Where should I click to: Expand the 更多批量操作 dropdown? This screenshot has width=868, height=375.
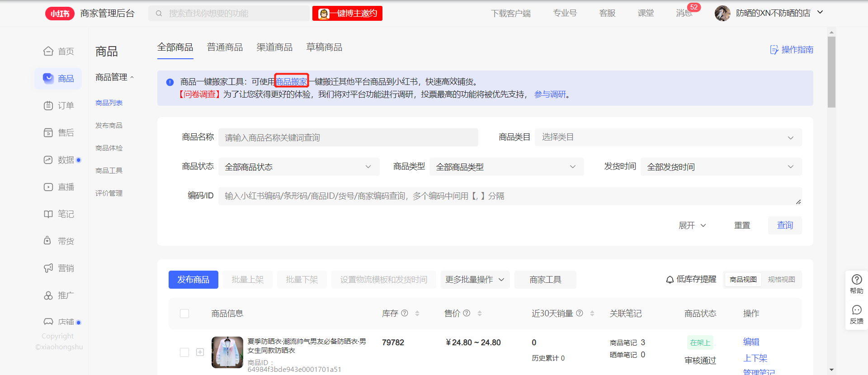pos(475,280)
